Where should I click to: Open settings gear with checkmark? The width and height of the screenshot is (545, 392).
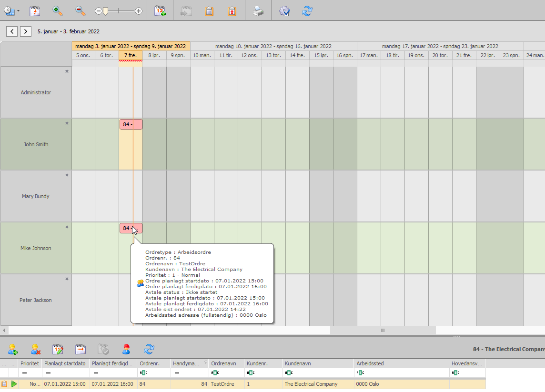pyautogui.click(x=285, y=11)
